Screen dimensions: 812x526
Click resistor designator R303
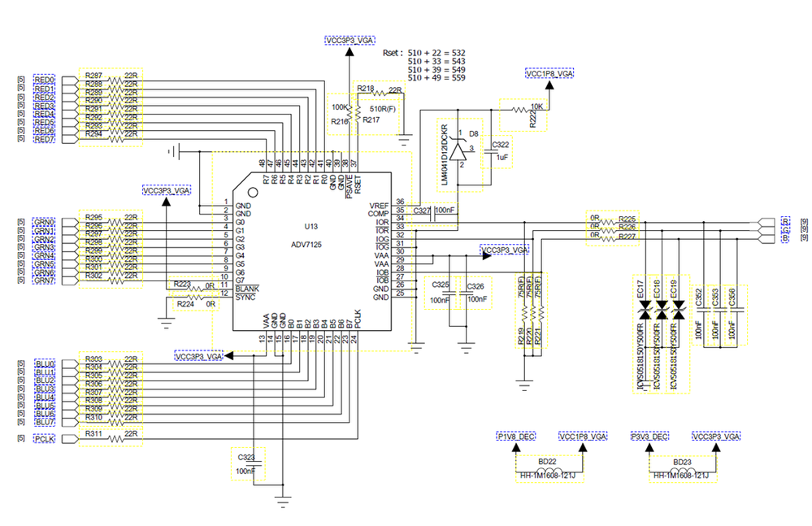point(93,359)
